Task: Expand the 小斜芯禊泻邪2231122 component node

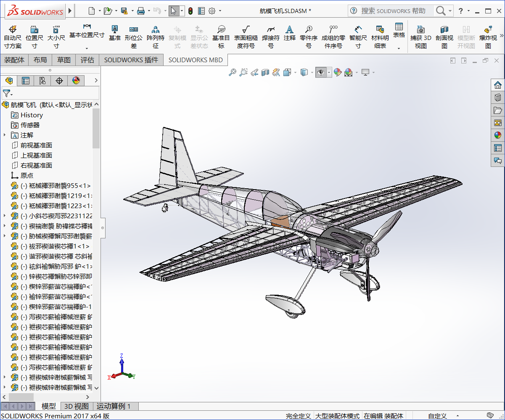Action: click(x=5, y=216)
